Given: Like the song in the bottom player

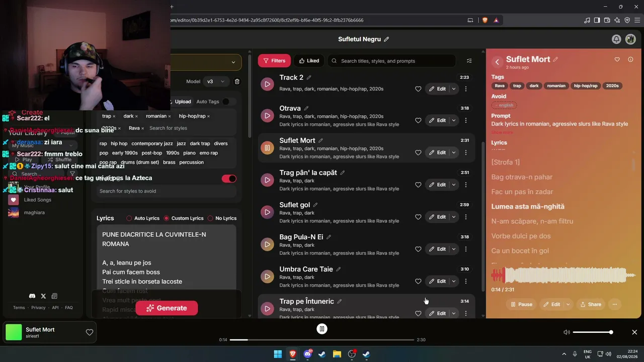Looking at the screenshot, I should click(x=90, y=332).
